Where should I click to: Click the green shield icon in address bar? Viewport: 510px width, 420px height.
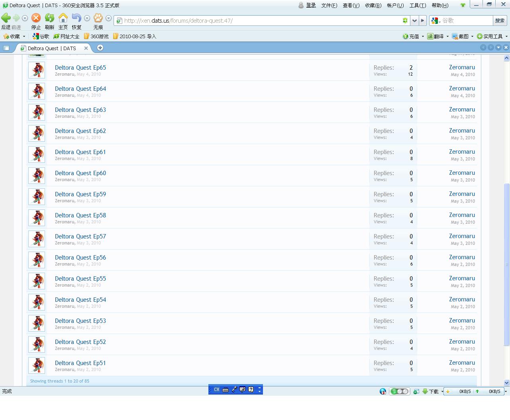405,20
